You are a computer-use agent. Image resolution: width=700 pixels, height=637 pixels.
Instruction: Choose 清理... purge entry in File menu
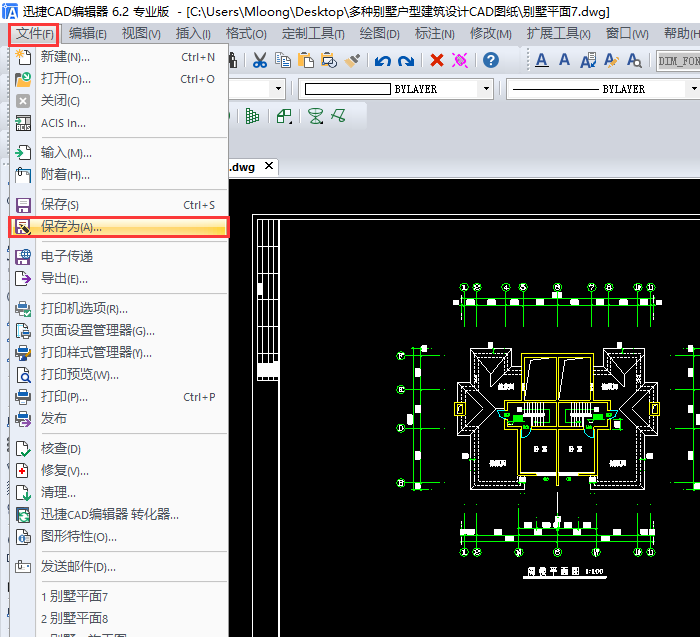[x=119, y=492]
